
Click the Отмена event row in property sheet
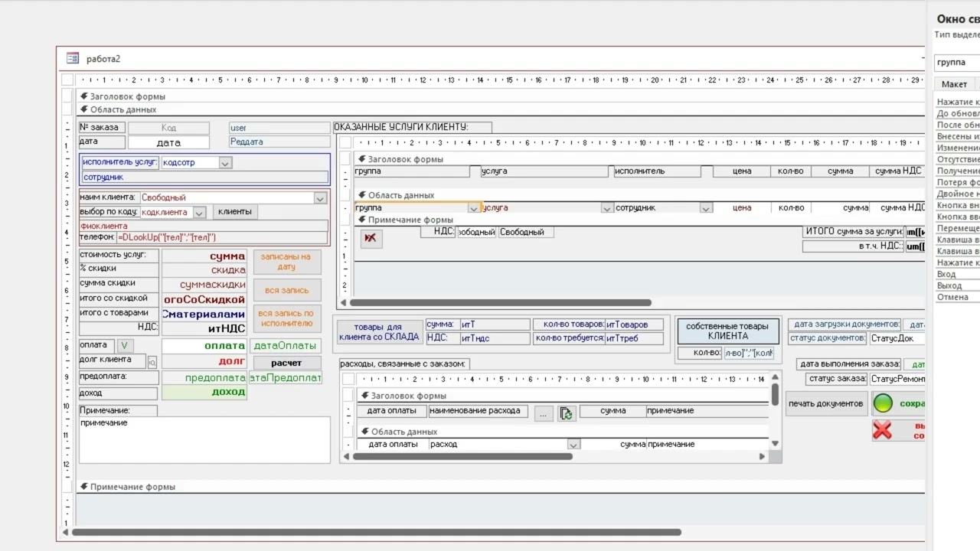pos(957,297)
